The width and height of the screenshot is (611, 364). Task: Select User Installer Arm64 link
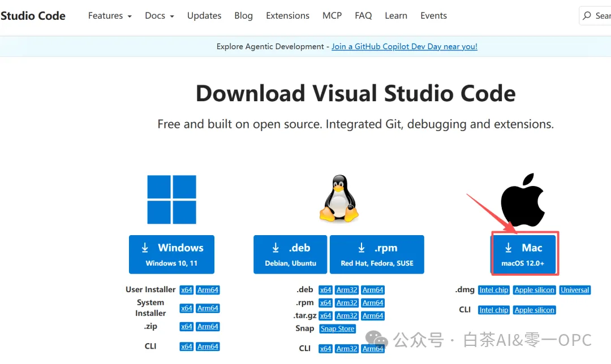pos(208,290)
